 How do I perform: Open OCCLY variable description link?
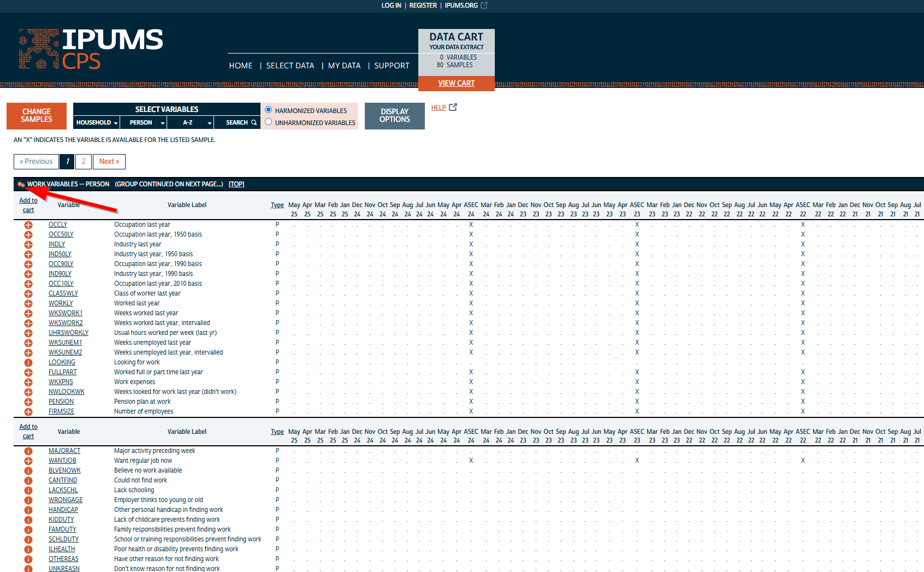pos(58,225)
